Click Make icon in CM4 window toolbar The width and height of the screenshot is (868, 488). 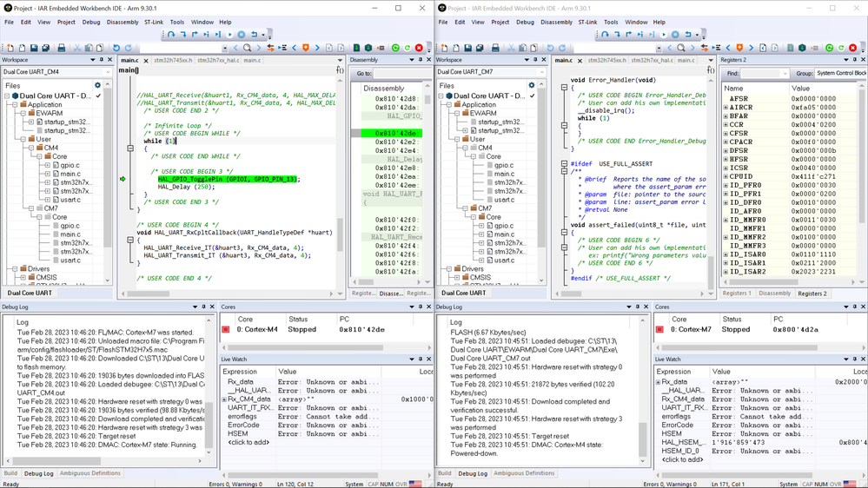(x=368, y=48)
